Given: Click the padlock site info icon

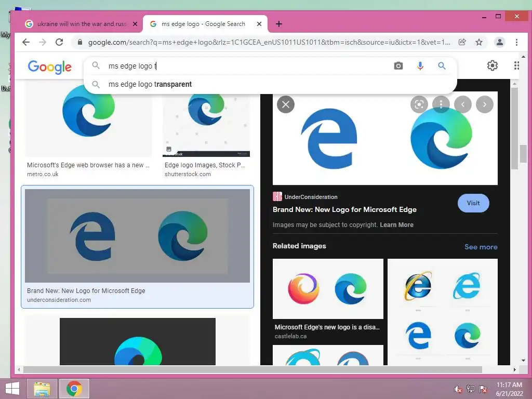Looking at the screenshot, I should click(x=80, y=42).
